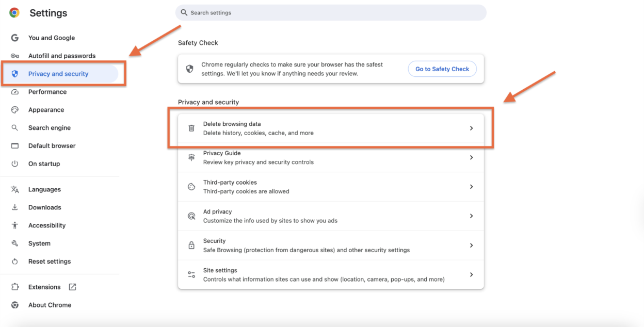The height and width of the screenshot is (327, 644).
Task: Click the Safety Check heading
Action: pyautogui.click(x=198, y=43)
